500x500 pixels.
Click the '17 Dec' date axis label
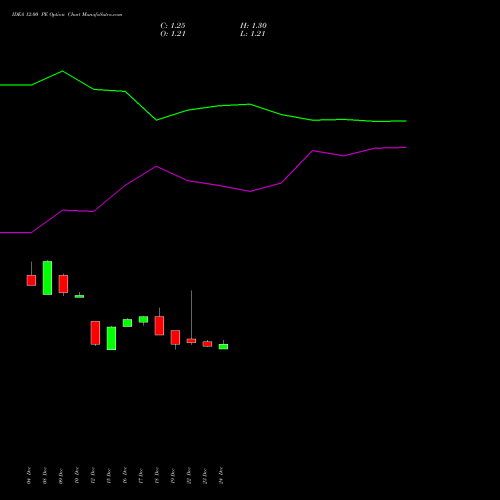point(141,475)
